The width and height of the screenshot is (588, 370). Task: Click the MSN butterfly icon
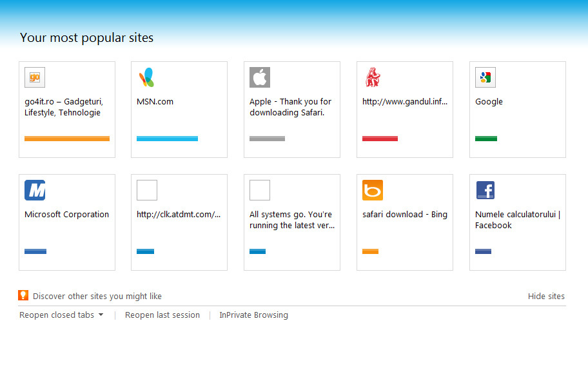(146, 77)
